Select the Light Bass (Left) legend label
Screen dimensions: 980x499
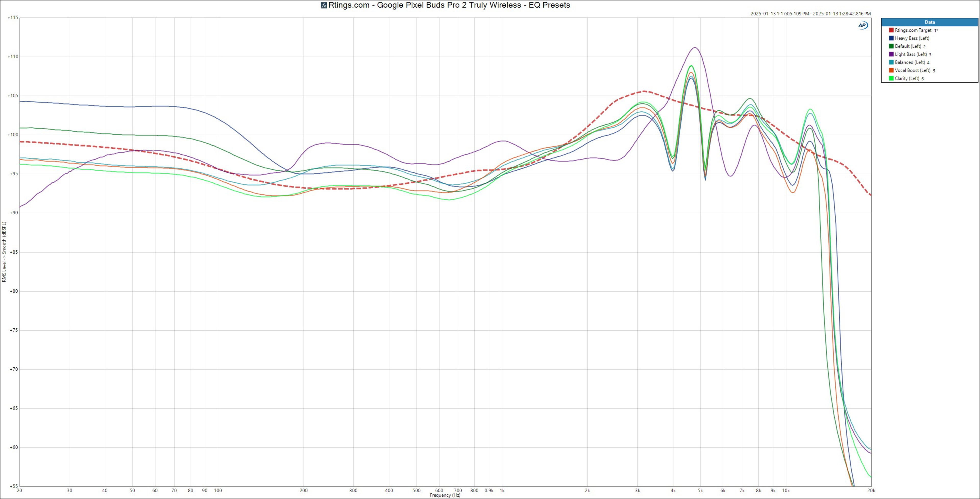pyautogui.click(x=911, y=54)
